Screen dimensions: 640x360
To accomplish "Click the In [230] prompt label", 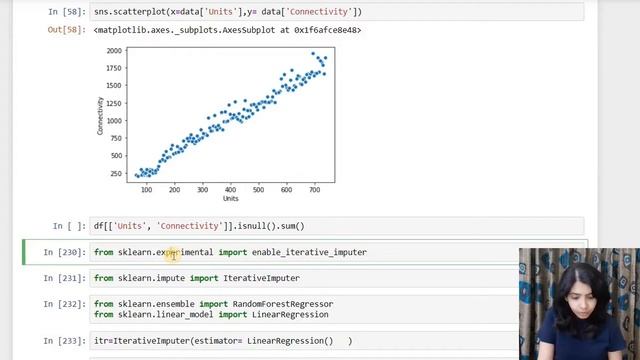I will click(x=64, y=252).
